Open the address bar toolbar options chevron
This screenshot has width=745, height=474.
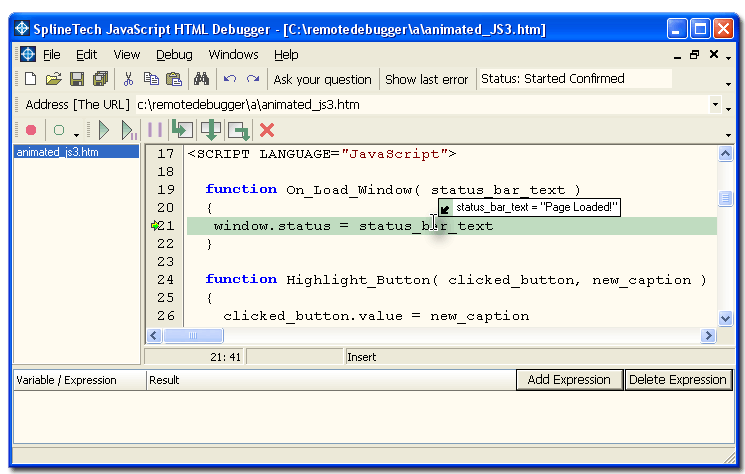[728, 109]
